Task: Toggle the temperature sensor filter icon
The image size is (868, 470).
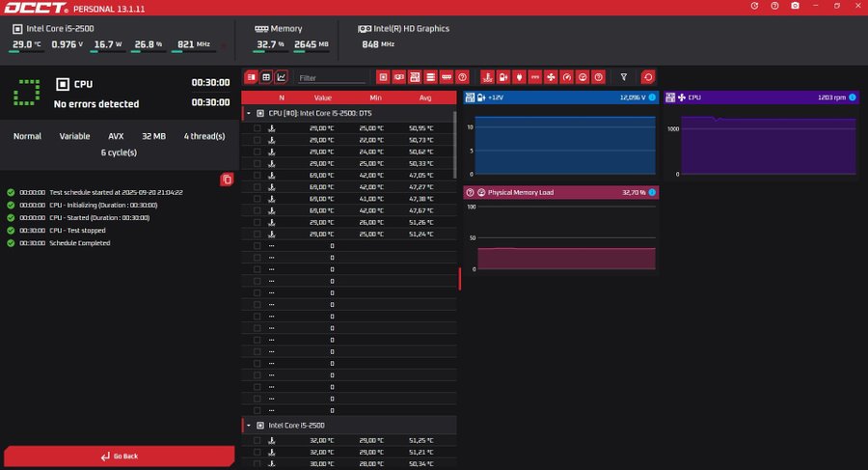Action: click(x=487, y=77)
